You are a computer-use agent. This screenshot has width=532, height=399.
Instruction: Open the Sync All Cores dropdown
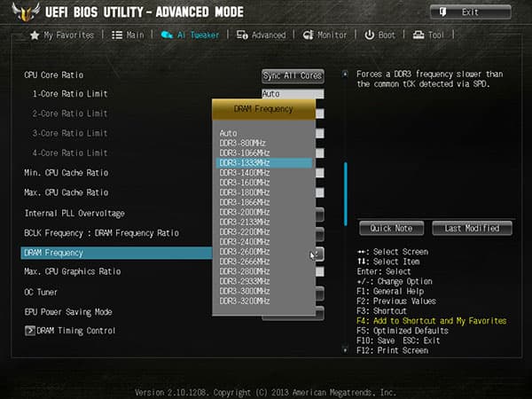[293, 75]
